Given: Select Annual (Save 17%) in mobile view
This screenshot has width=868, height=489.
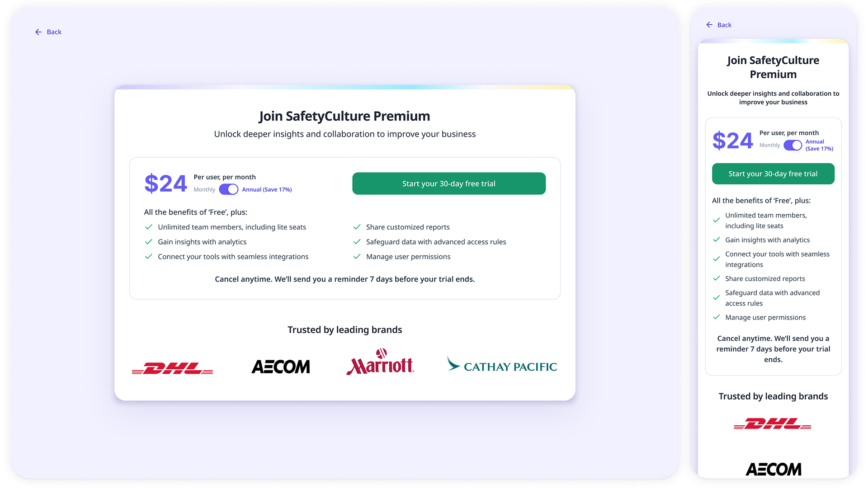Looking at the screenshot, I should coord(819,145).
